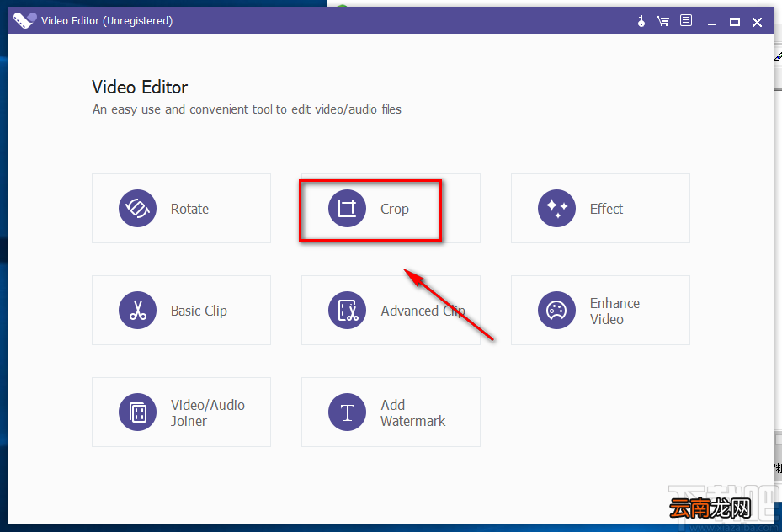This screenshot has width=782, height=532.
Task: Click the "Enhance Video" label
Action: (615, 311)
